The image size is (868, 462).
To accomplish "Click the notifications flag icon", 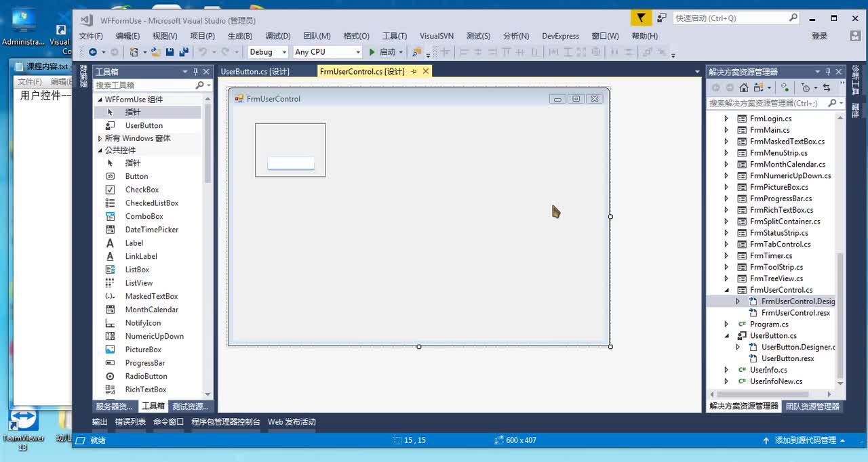I will coord(641,18).
